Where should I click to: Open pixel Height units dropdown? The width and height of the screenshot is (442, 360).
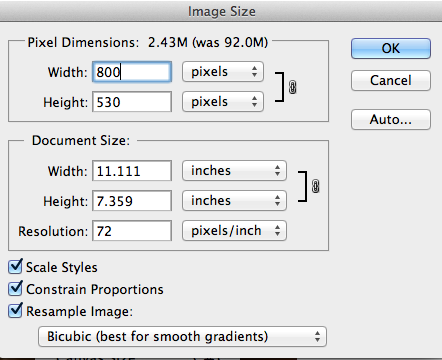223,102
